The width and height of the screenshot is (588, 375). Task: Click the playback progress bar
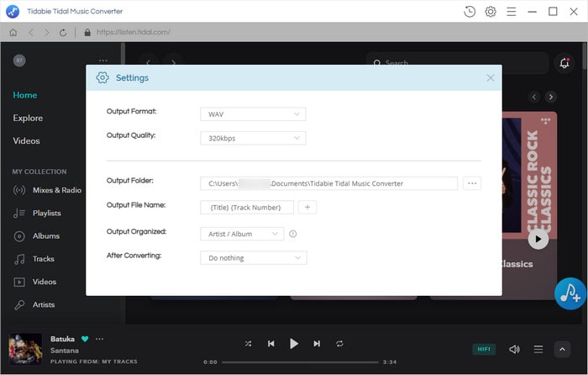click(300, 362)
